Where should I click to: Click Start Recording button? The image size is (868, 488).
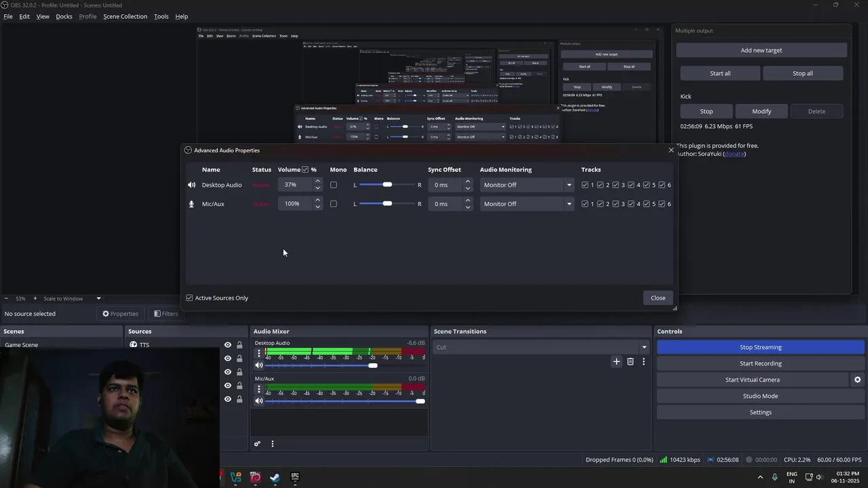(761, 363)
